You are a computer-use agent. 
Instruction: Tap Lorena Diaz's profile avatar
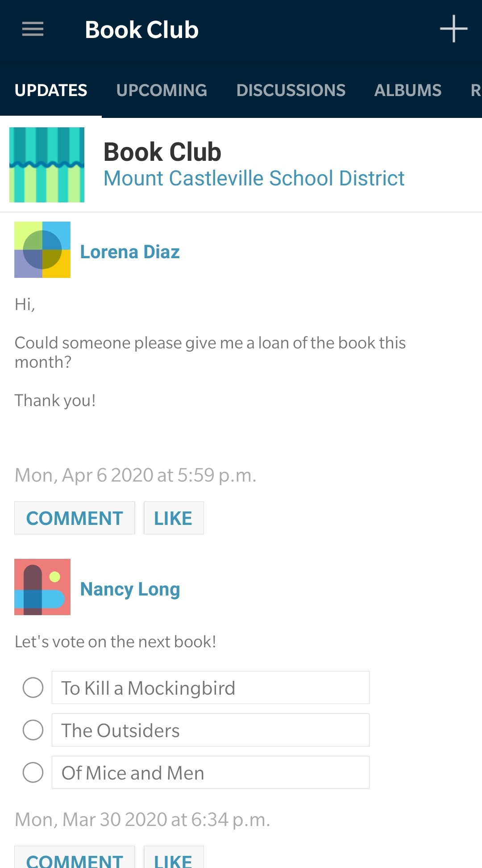[42, 250]
